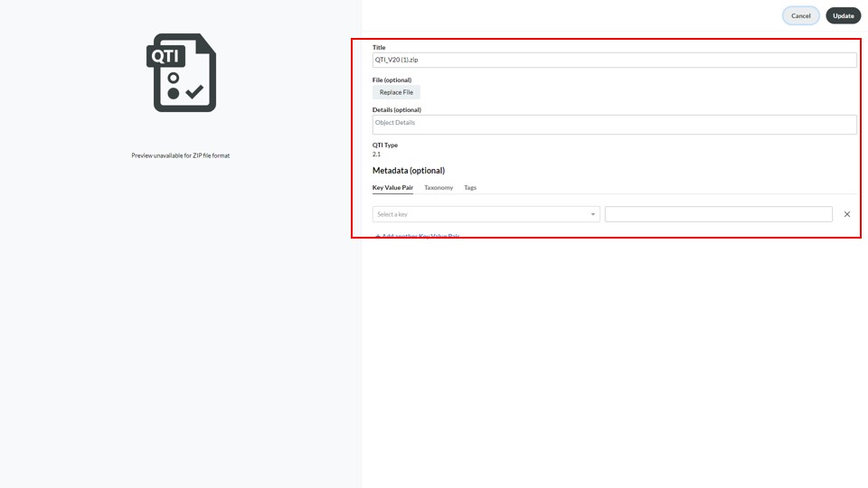Click the Metadata (optional) heading
This screenshot has width=868, height=488.
(409, 171)
